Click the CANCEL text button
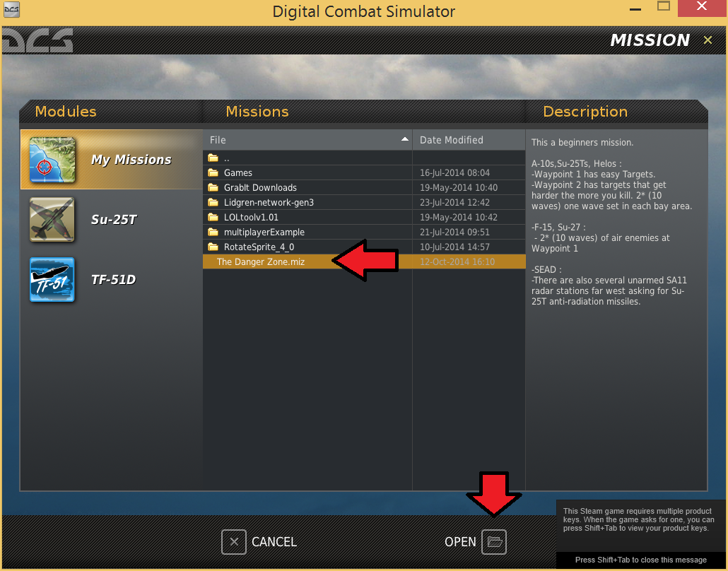728x571 pixels. (274, 542)
